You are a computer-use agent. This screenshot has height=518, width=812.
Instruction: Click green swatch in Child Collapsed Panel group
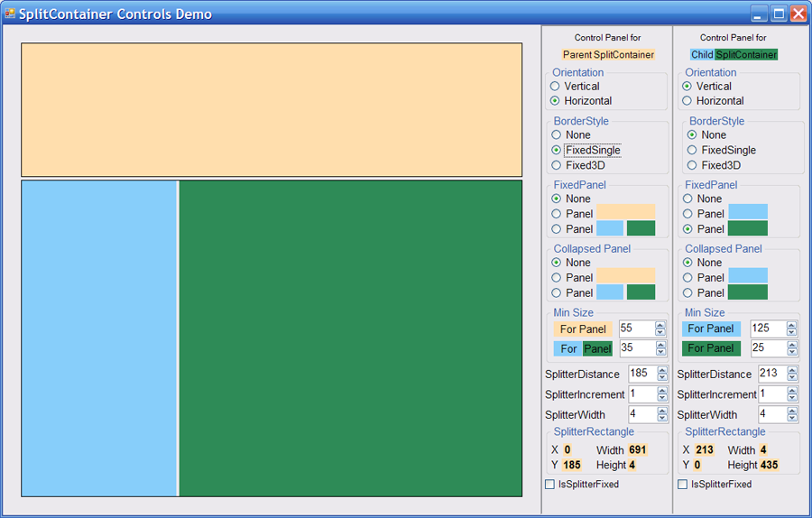pyautogui.click(x=747, y=292)
